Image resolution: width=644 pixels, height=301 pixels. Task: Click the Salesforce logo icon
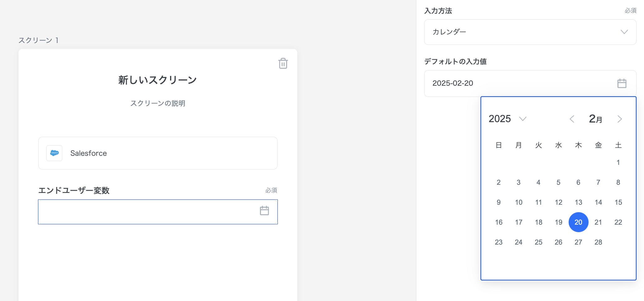coord(54,153)
